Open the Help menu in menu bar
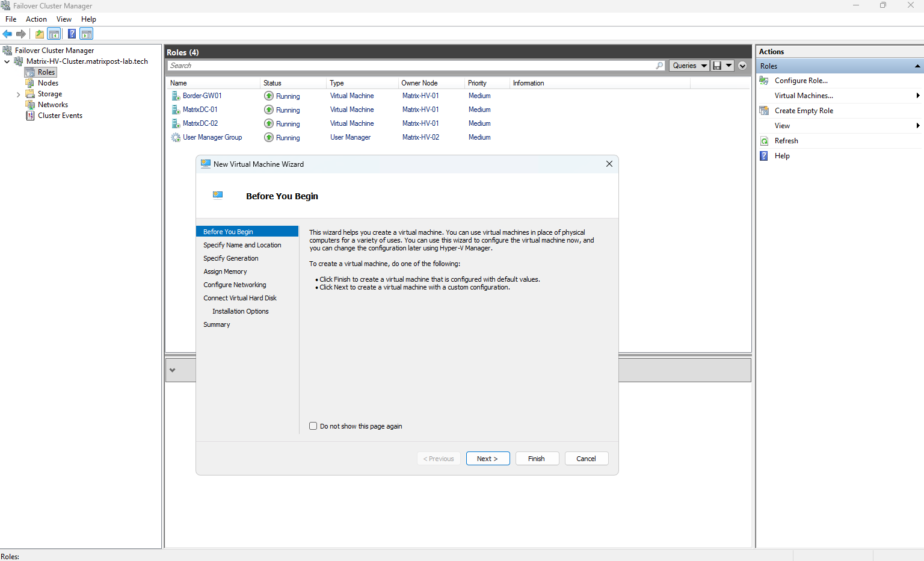 tap(88, 19)
